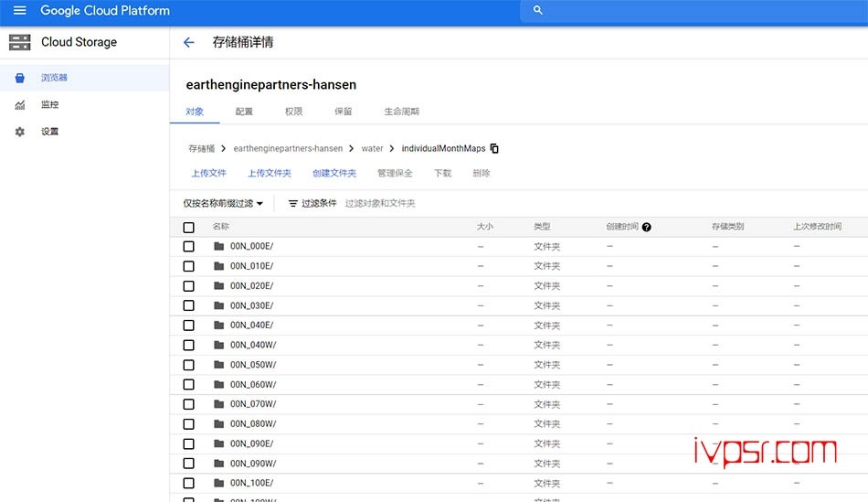Check the box for 00N_040E/
The height and width of the screenshot is (502, 868).
point(189,326)
